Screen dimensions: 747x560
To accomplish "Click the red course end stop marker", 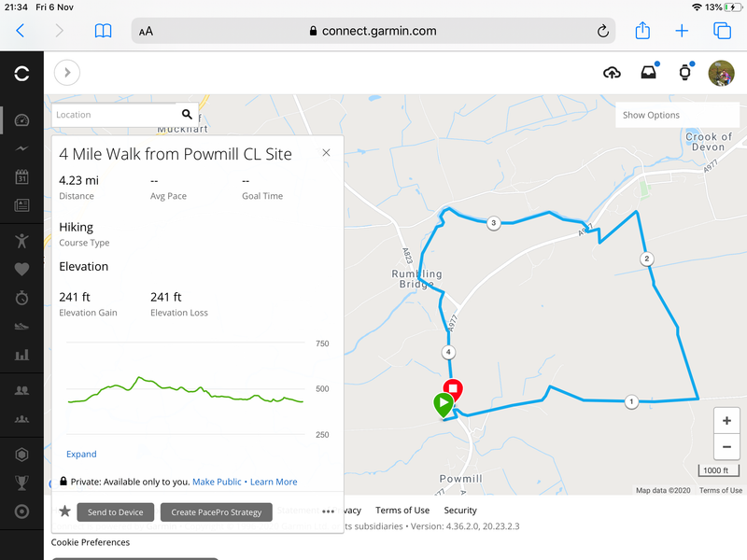I will tap(453, 388).
